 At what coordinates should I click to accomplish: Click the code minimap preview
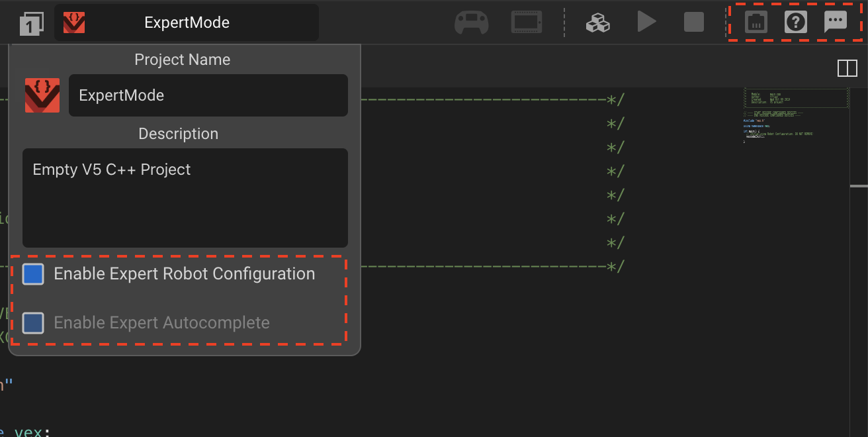796,116
